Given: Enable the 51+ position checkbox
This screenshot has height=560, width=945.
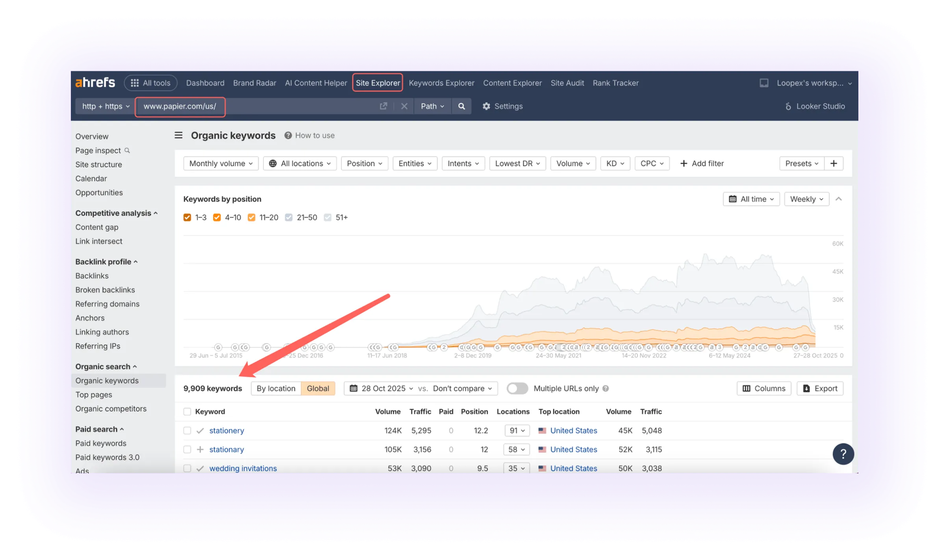Looking at the screenshot, I should [x=328, y=217].
